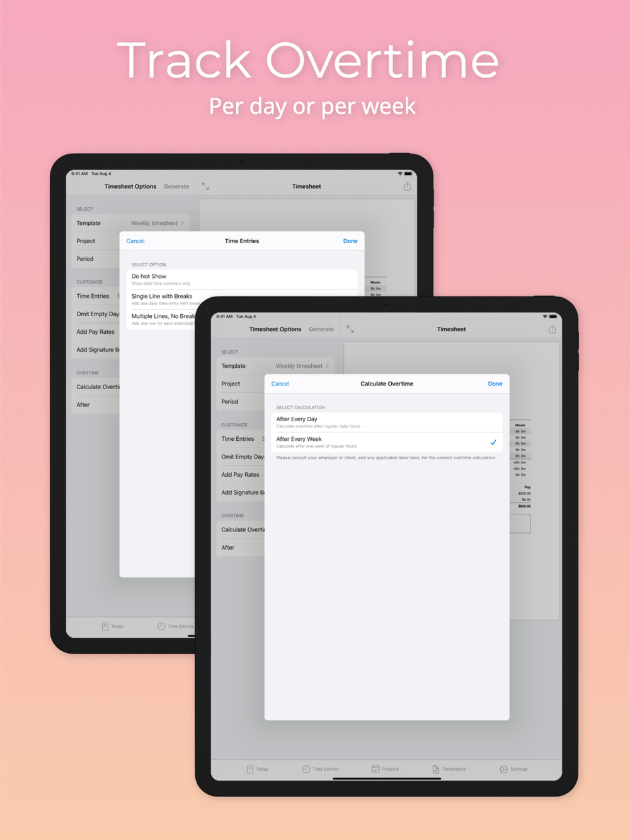
Task: Open Today tab on front iPad
Action: click(257, 769)
